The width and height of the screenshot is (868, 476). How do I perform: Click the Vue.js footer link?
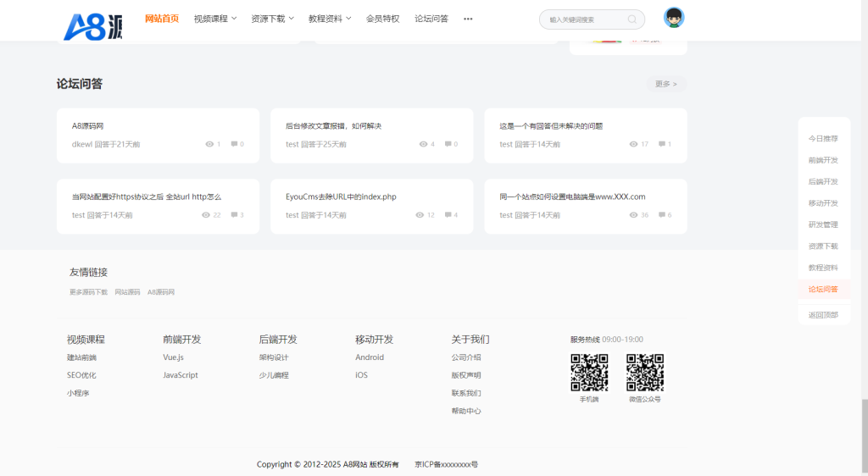click(173, 357)
